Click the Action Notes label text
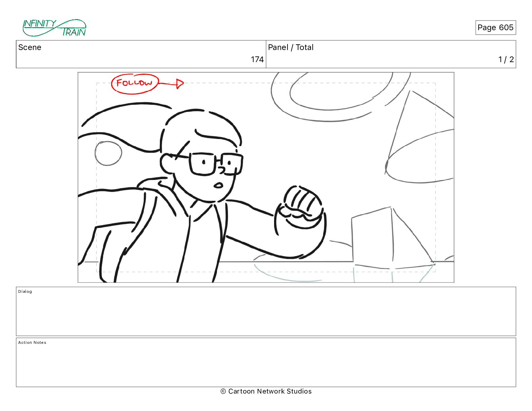Screen dimensions: 532x411 pos(32,342)
